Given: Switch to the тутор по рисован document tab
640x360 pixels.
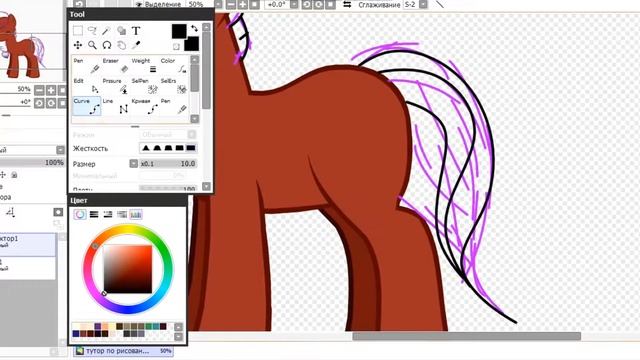Looking at the screenshot, I should click(x=124, y=351).
